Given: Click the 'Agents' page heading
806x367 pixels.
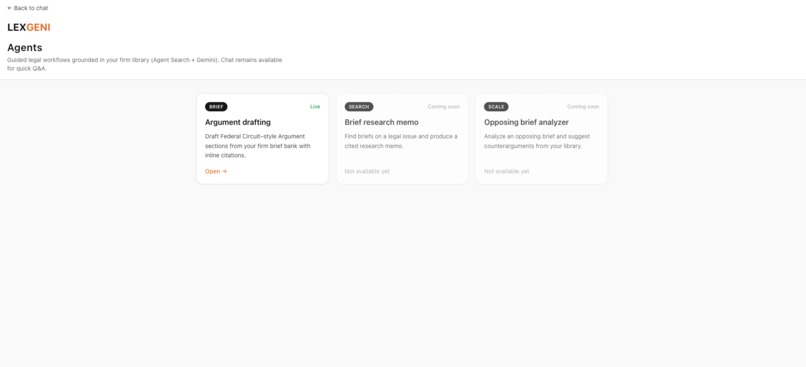Looking at the screenshot, I should click(25, 48).
